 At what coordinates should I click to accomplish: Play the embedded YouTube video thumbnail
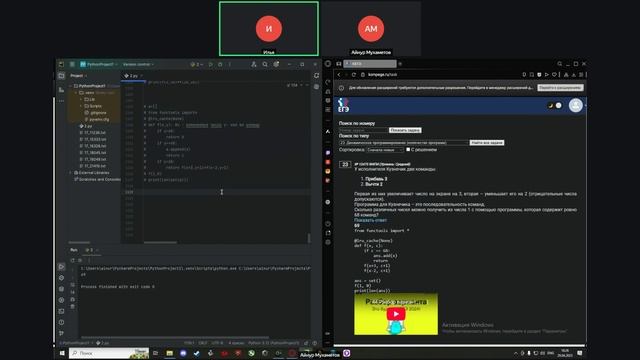click(396, 314)
